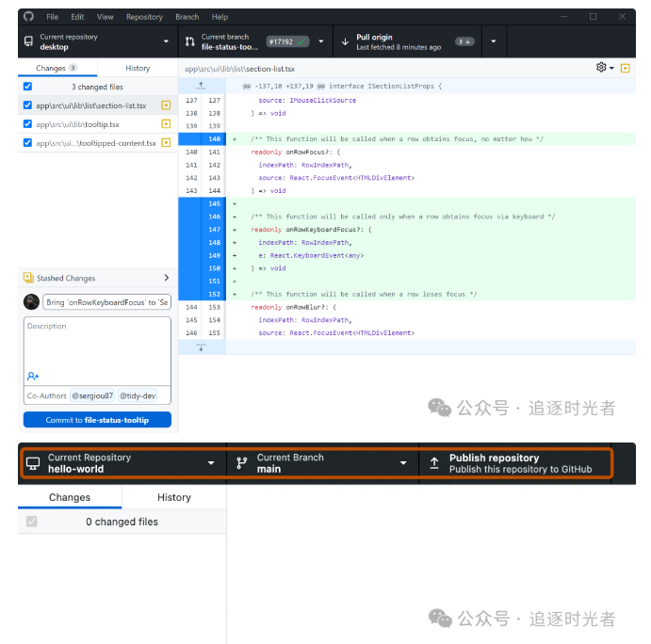The height and width of the screenshot is (644, 651).
Task: Click pull request badge #17192
Action: (x=287, y=41)
